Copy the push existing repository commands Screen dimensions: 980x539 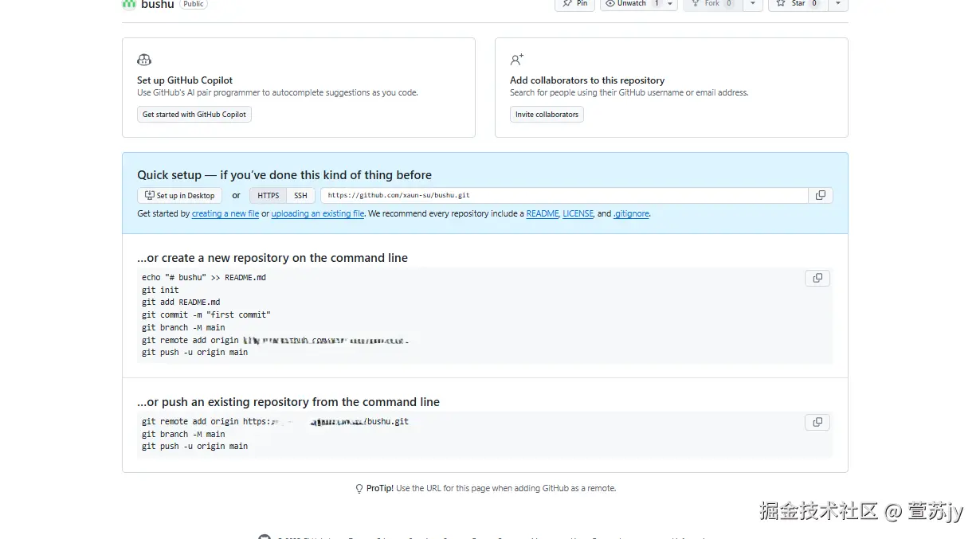coord(817,422)
